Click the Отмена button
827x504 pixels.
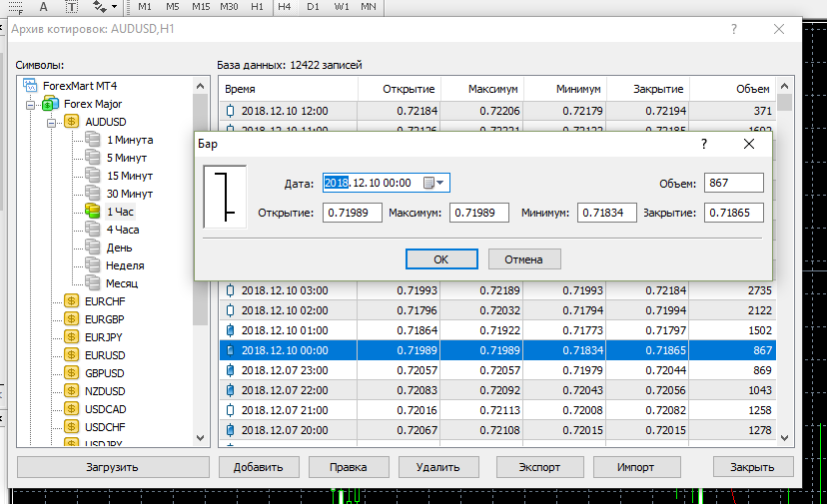(523, 259)
